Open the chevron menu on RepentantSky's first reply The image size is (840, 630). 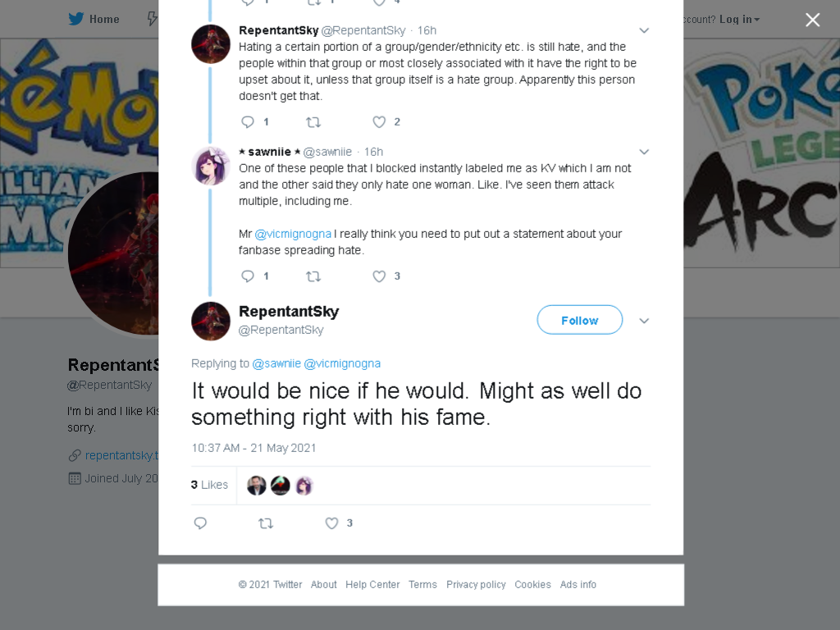[644, 30]
